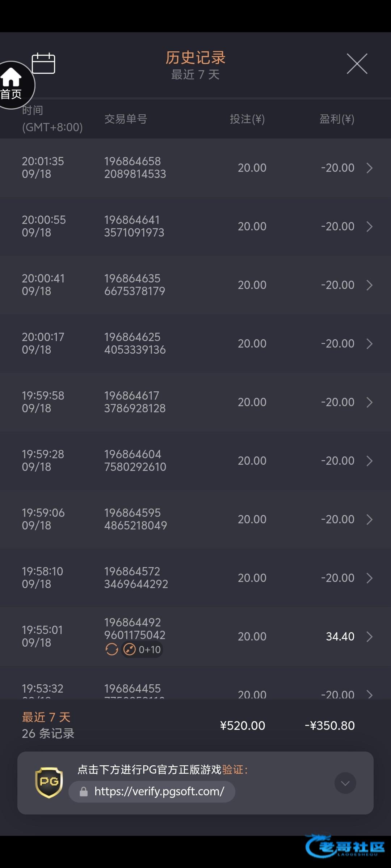Viewport: 391px width, 868px height.
Task: Expand details for 20:01:35 record
Action: [x=369, y=168]
